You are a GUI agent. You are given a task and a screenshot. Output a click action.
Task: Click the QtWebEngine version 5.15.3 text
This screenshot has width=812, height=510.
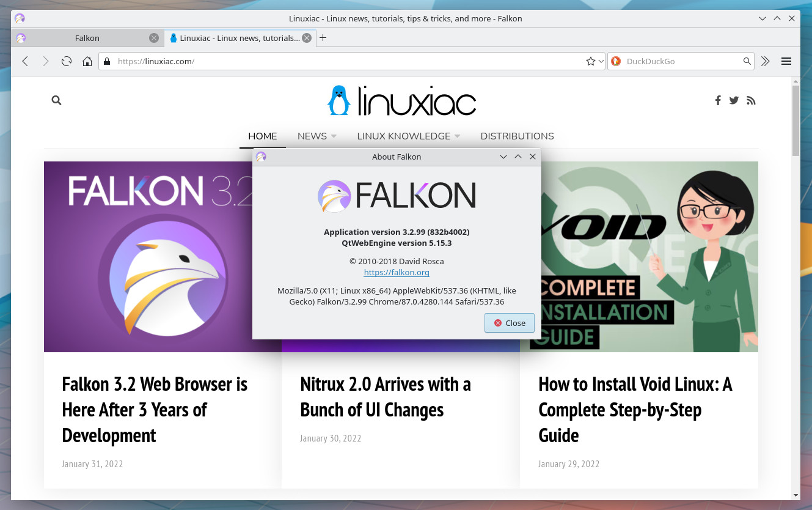(397, 243)
